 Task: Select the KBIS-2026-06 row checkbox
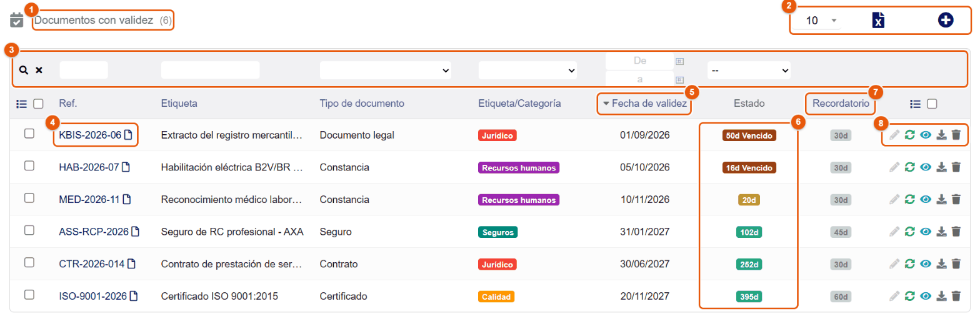click(29, 134)
